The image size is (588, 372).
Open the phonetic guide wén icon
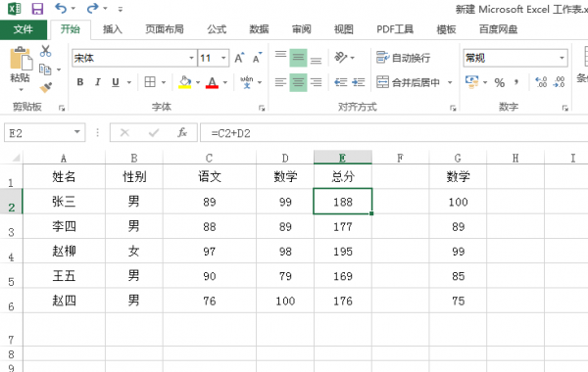[x=247, y=82]
